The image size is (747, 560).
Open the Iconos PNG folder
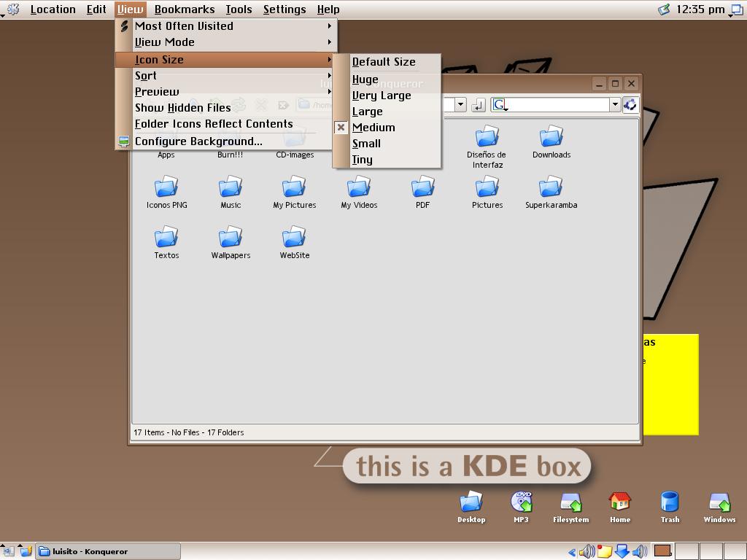click(x=166, y=192)
